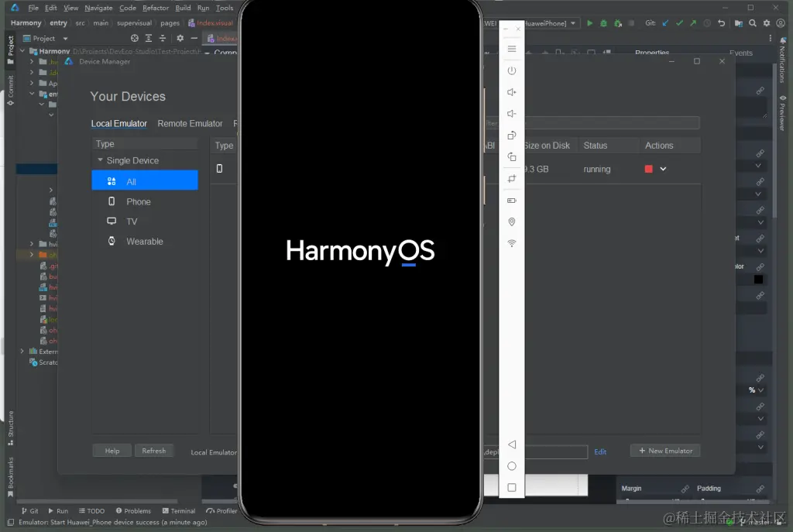Switch to the Remote Emulator tab
The width and height of the screenshot is (793, 532).
[x=190, y=123]
